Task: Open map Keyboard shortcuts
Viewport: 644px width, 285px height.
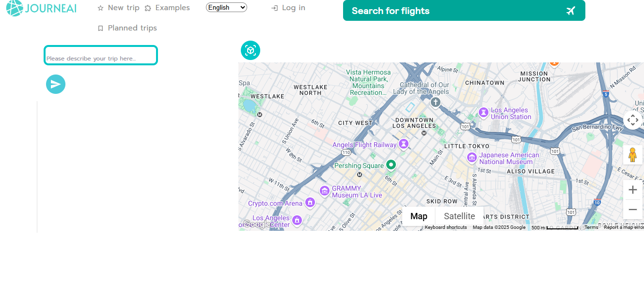Action: pyautogui.click(x=446, y=227)
